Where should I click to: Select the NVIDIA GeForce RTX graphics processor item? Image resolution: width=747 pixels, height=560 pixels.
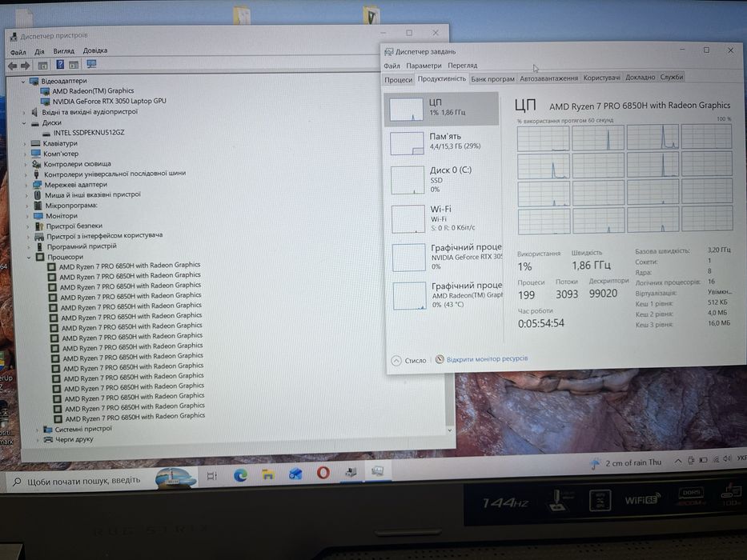click(444, 257)
